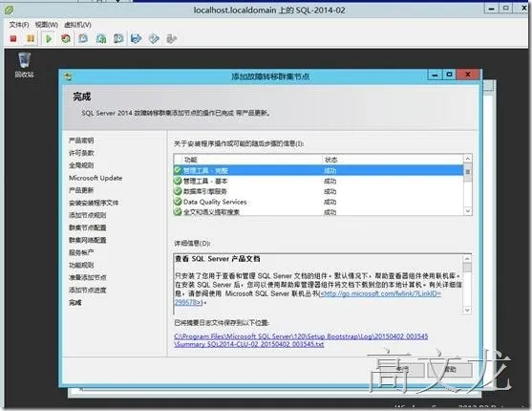Open the 视图(W) menu
The width and height of the screenshot is (532, 411).
pos(47,25)
